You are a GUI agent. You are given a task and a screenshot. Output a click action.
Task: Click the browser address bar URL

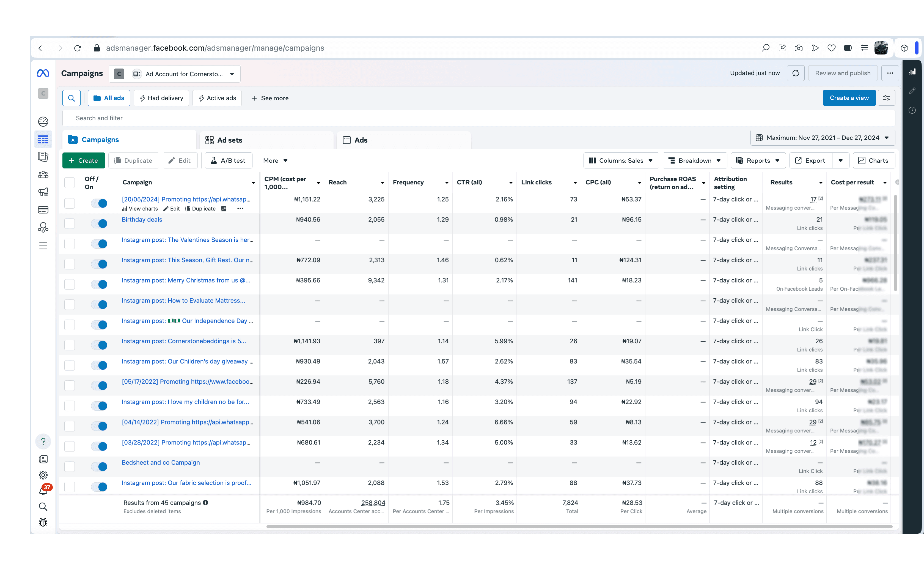(215, 48)
